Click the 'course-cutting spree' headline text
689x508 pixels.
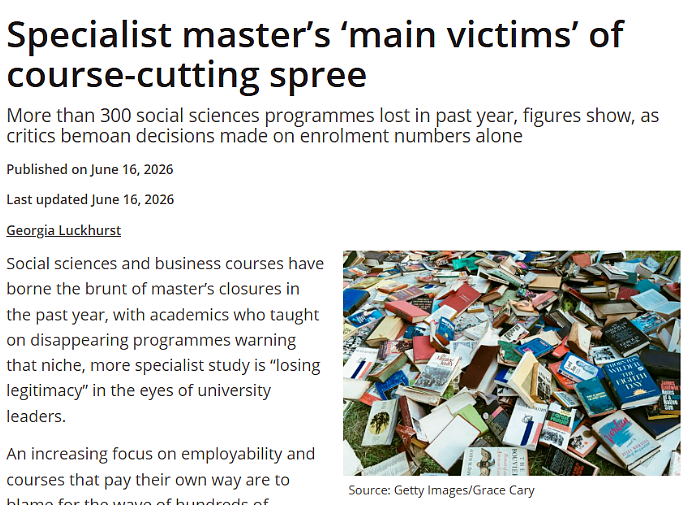tap(187, 75)
